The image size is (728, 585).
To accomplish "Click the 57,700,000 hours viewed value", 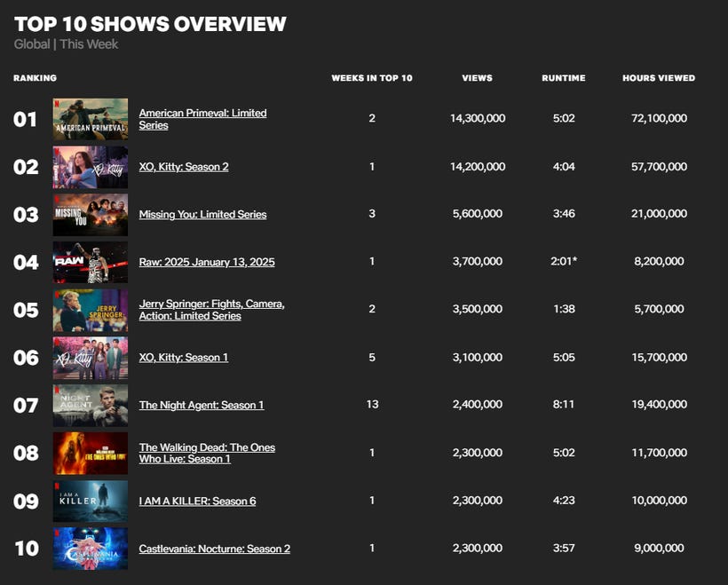I will click(660, 167).
